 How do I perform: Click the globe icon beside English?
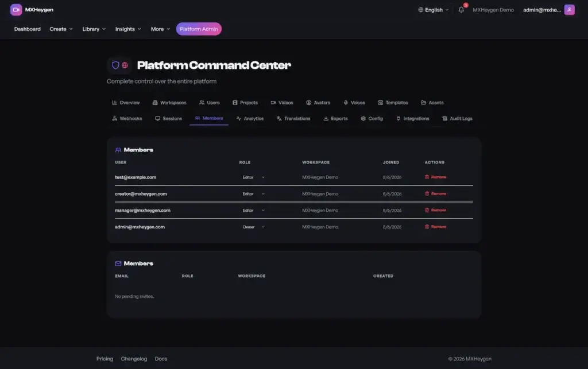point(421,10)
